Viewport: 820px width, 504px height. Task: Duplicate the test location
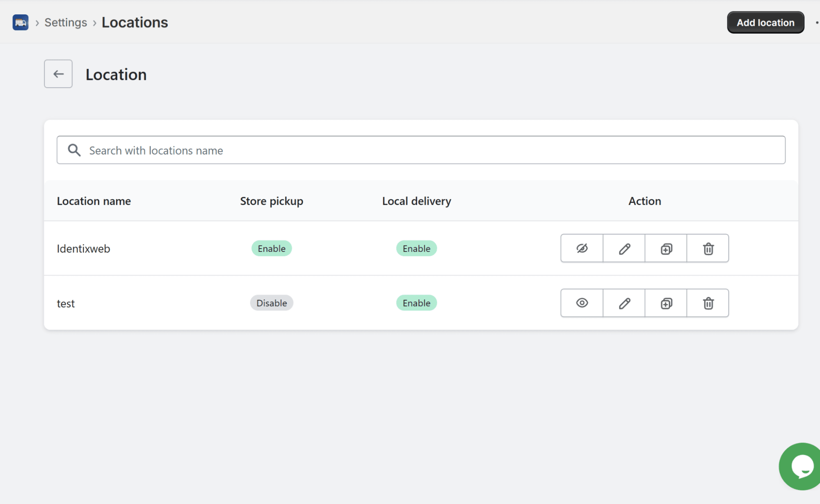pyautogui.click(x=666, y=303)
